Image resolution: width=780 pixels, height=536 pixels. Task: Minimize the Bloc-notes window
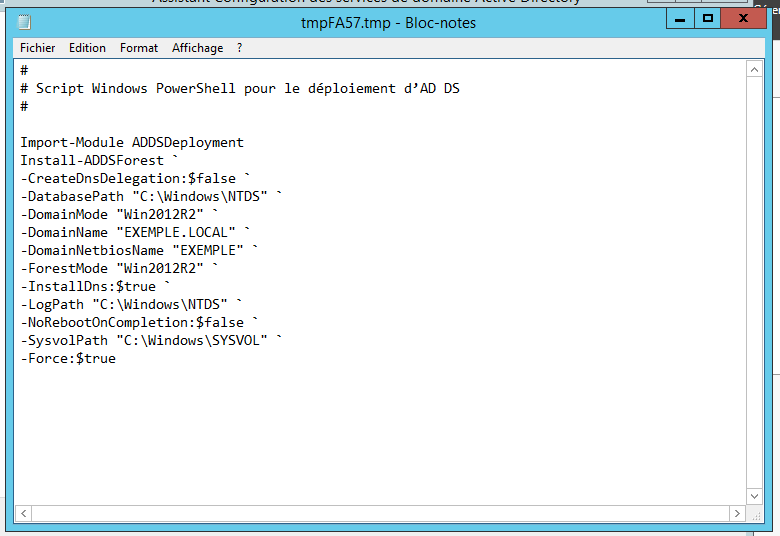[680, 19]
